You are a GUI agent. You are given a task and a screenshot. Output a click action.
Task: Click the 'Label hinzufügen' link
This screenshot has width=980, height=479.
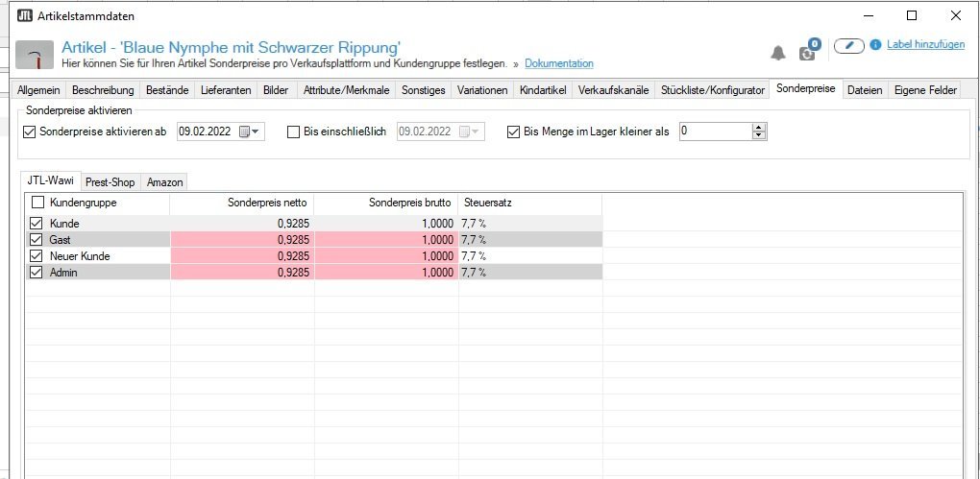tap(925, 44)
